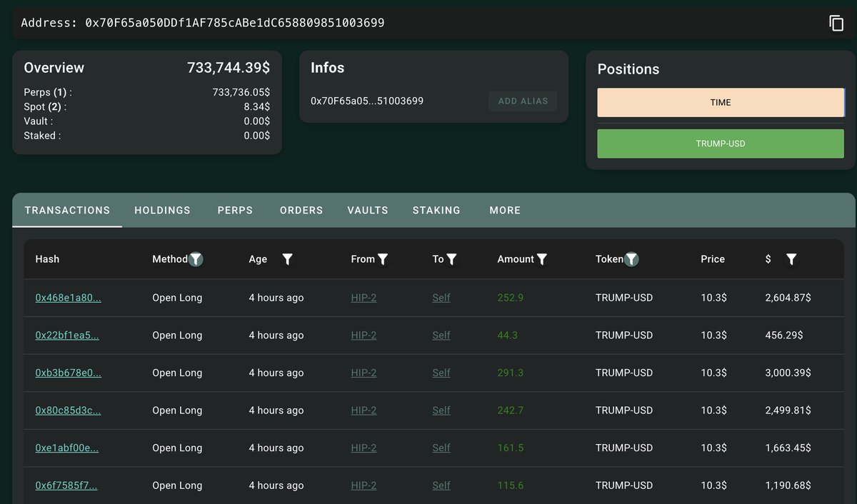Click HIP-2 in the 161.5 amount row
The width and height of the screenshot is (857, 504).
364,448
